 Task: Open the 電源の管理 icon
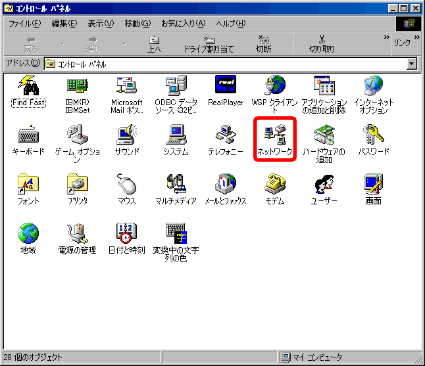tap(77, 238)
